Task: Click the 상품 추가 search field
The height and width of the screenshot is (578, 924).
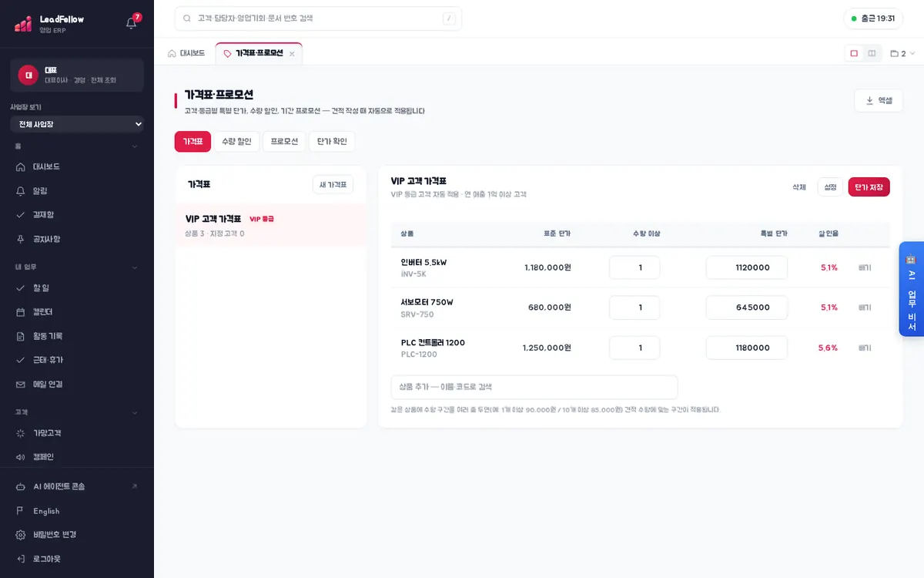Action: pyautogui.click(x=534, y=387)
